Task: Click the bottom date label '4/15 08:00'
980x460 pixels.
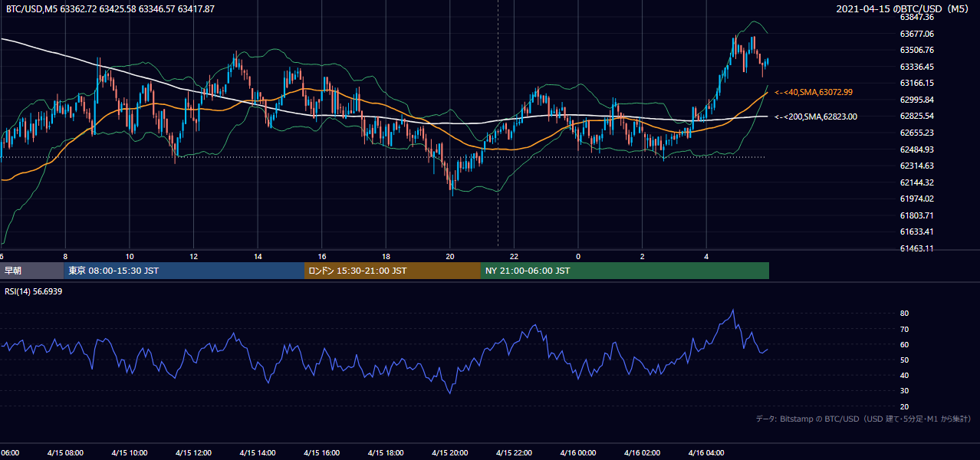Action: pos(65,453)
